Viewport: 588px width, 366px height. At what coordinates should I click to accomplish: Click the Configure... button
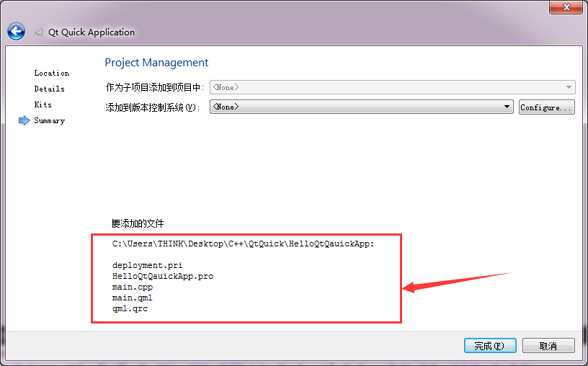click(x=546, y=107)
